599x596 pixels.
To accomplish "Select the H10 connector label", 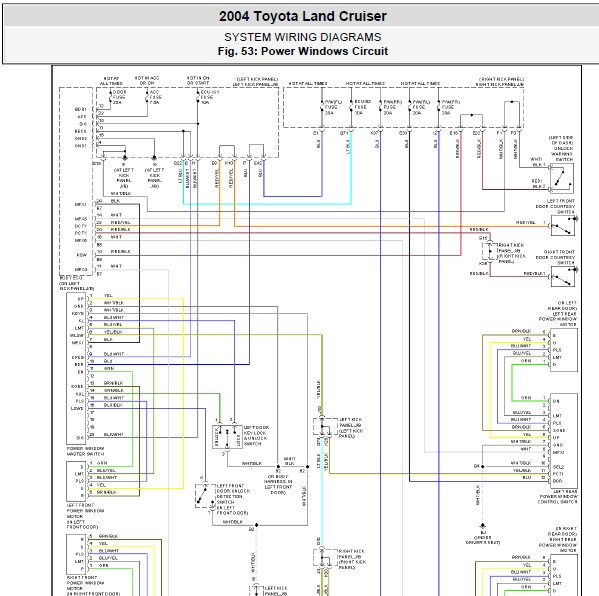I will pos(228,163).
